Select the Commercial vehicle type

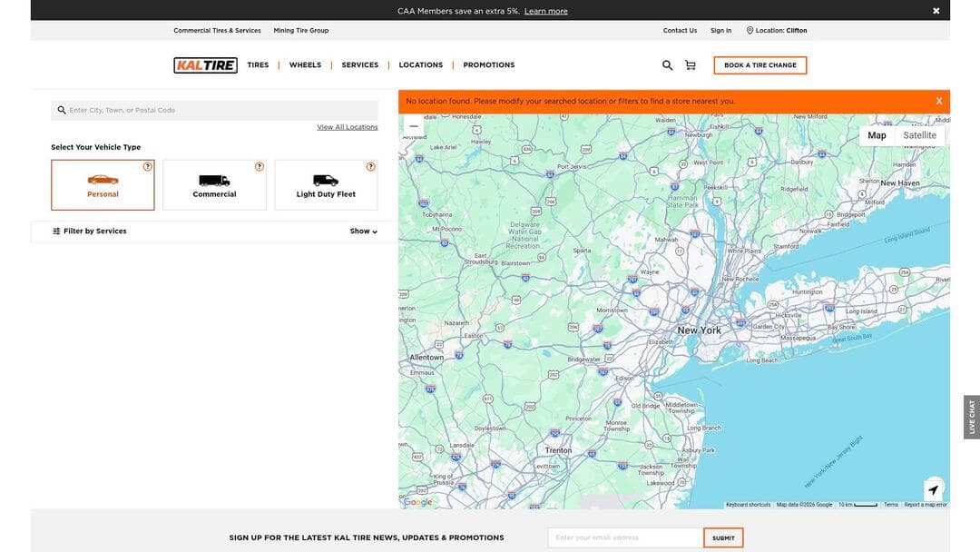click(x=214, y=184)
